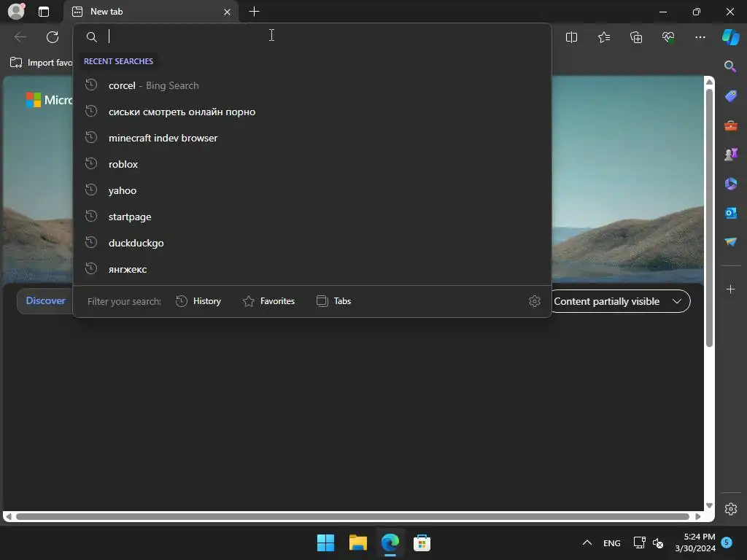
Task: Select recent search 'corcel'
Action: 312,86
